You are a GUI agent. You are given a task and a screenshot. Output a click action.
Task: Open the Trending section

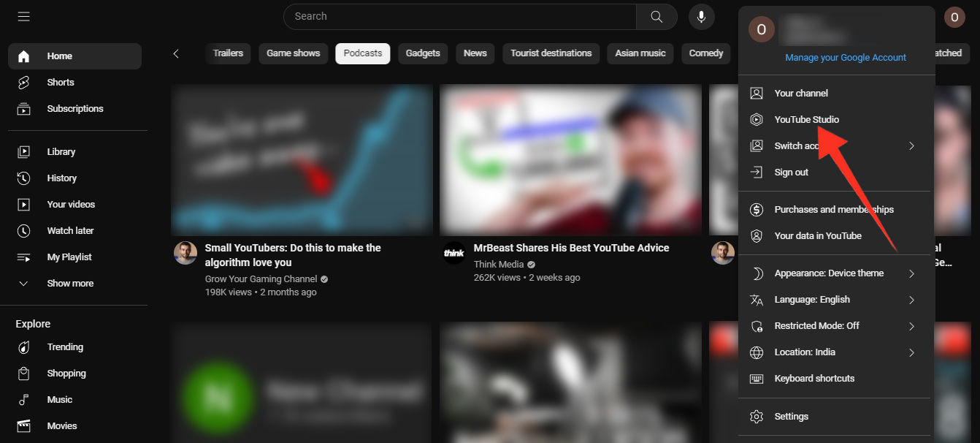pyautogui.click(x=65, y=347)
